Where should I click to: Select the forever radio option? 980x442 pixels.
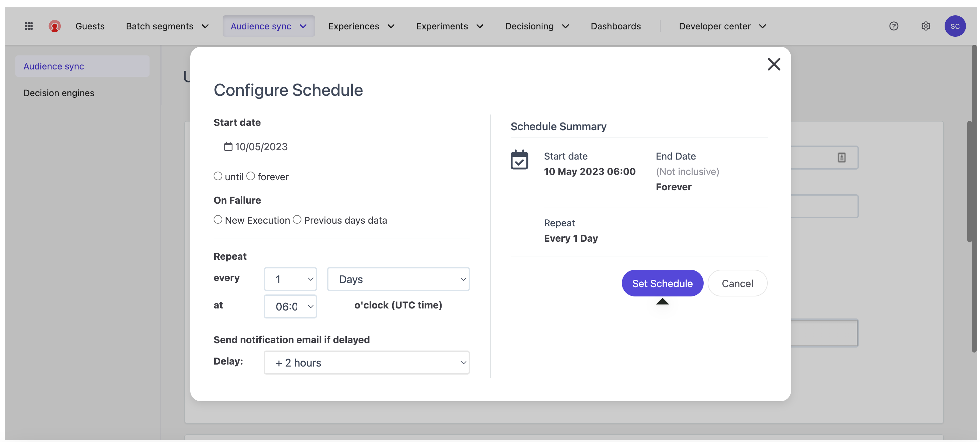click(x=250, y=176)
